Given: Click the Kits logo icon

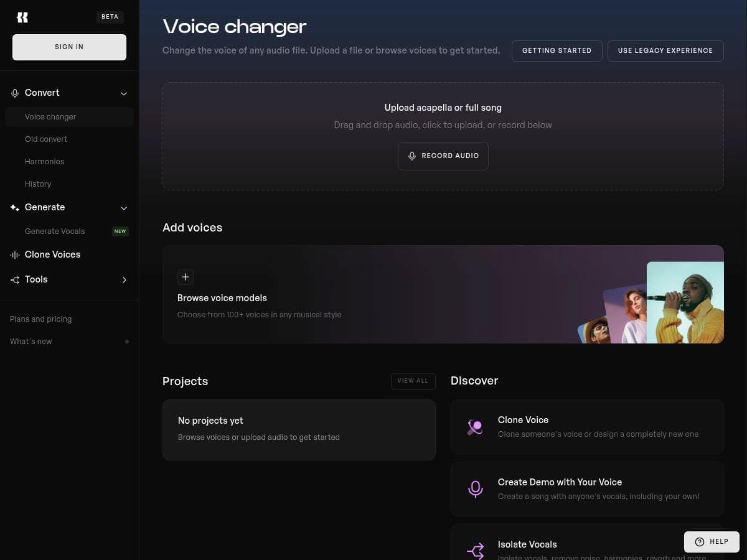Looking at the screenshot, I should coord(22,17).
